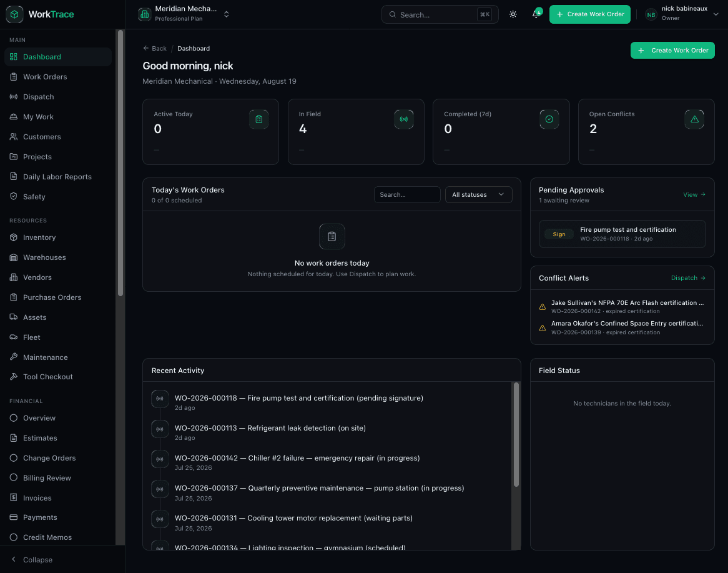
Task: Click warning icon beside Jake Sullivan's alert
Action: tap(543, 307)
